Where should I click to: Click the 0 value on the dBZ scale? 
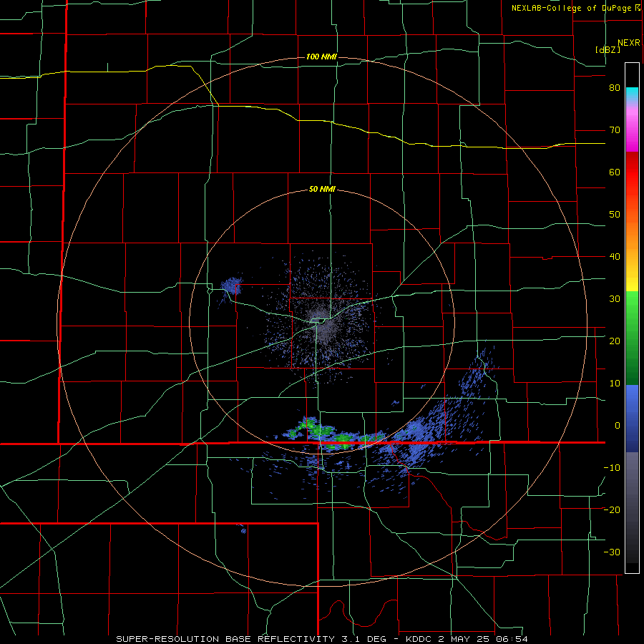(x=618, y=426)
